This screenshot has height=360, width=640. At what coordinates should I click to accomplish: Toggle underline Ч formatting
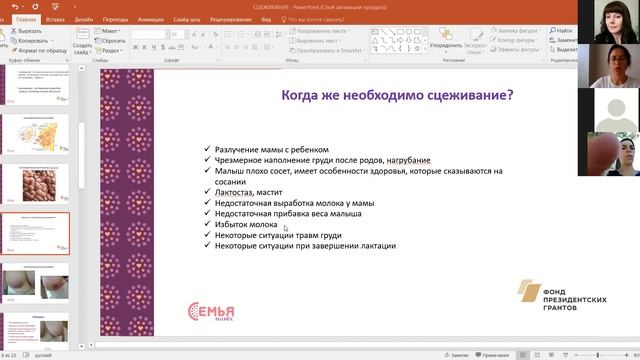(154, 47)
